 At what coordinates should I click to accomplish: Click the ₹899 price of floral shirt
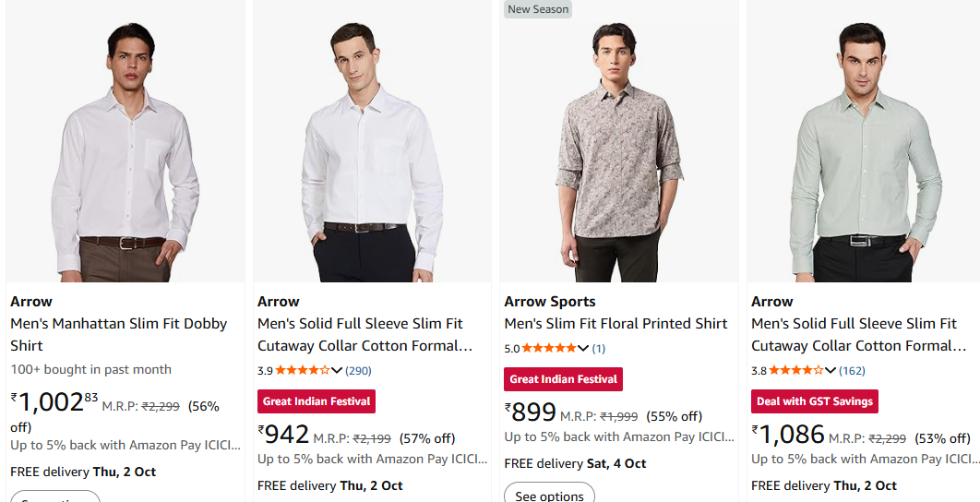pos(532,412)
